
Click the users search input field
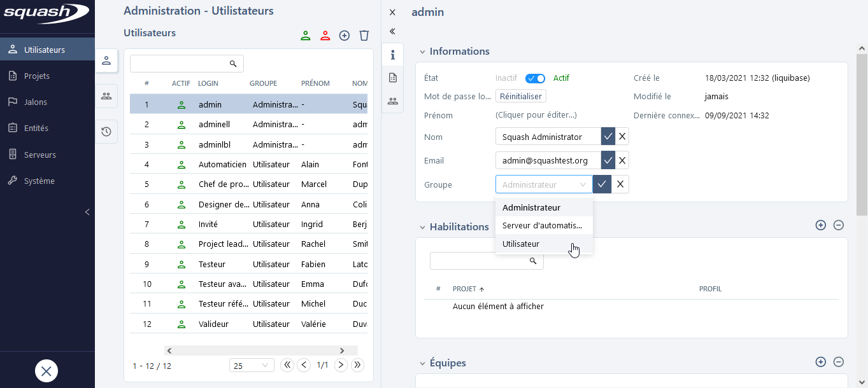pos(180,64)
